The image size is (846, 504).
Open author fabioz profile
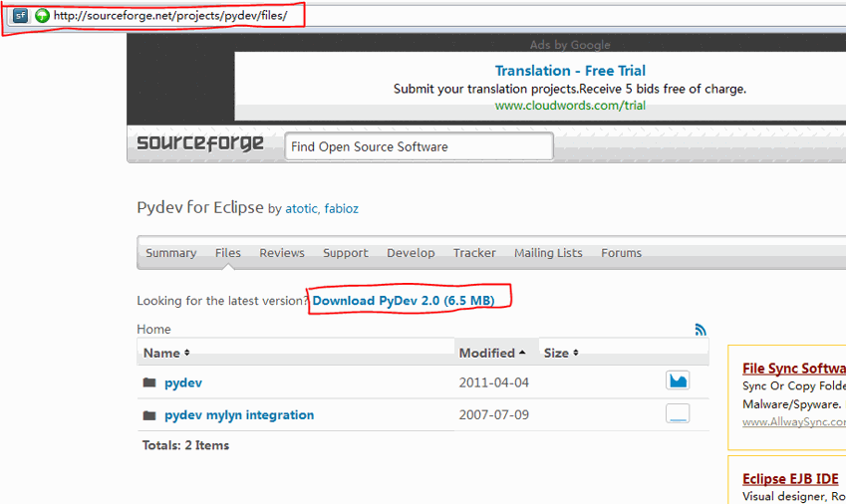point(341,208)
